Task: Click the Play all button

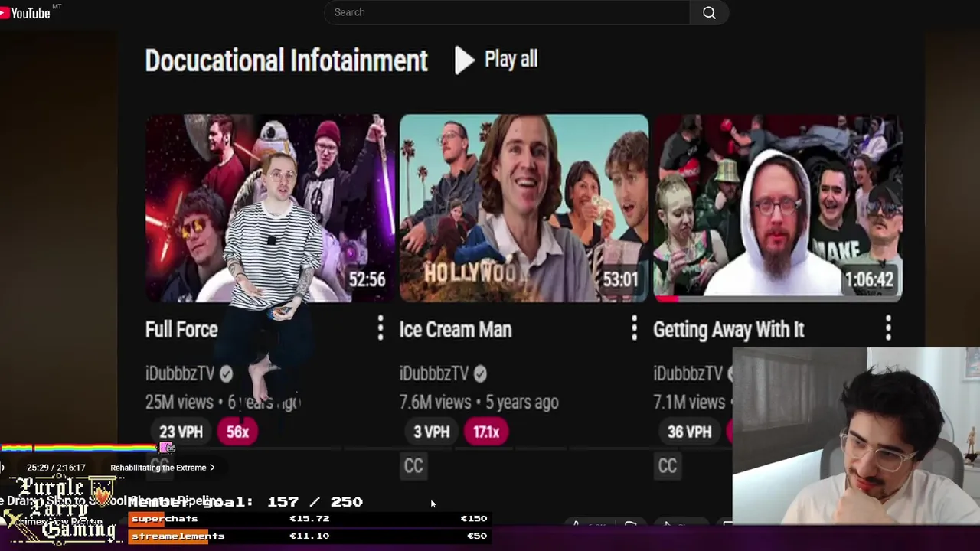Action: coord(496,60)
